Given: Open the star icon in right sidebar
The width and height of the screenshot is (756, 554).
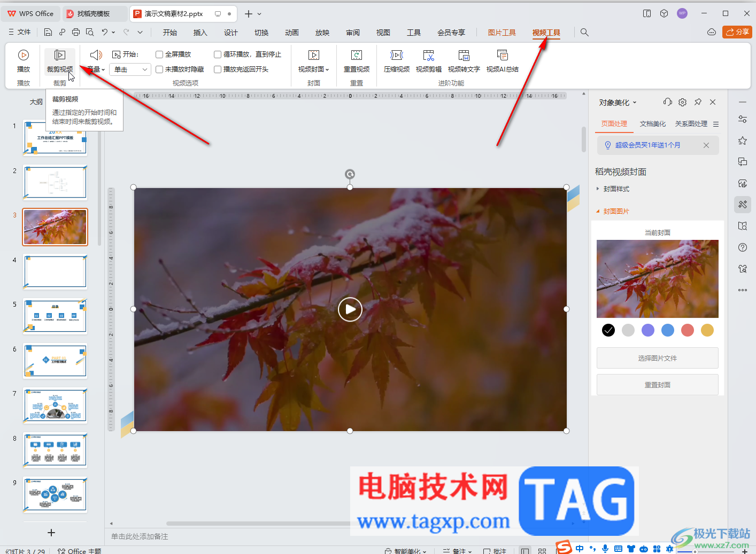Looking at the screenshot, I should pyautogui.click(x=743, y=141).
